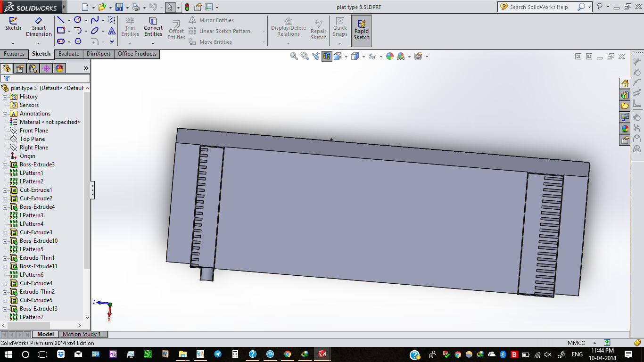Click the Point sketch tool
This screenshot has height=362, width=644.
[x=112, y=41]
